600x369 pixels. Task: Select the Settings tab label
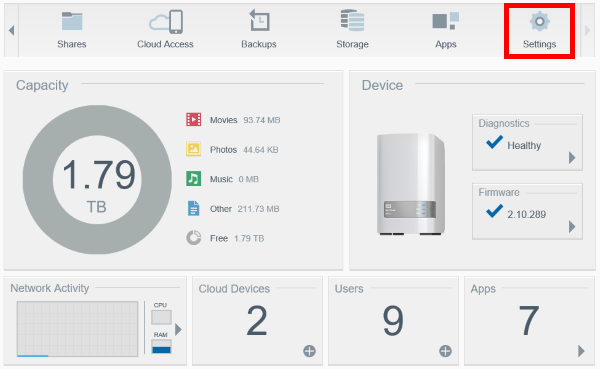[x=540, y=44]
